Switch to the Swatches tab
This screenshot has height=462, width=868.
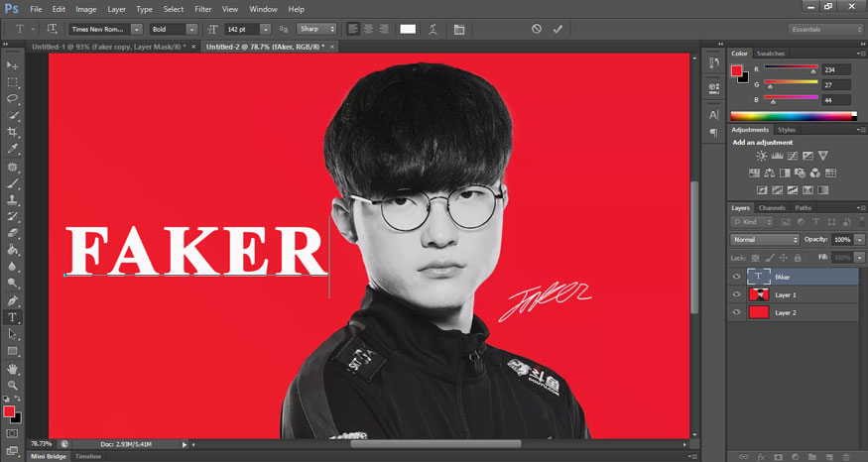[x=771, y=54]
